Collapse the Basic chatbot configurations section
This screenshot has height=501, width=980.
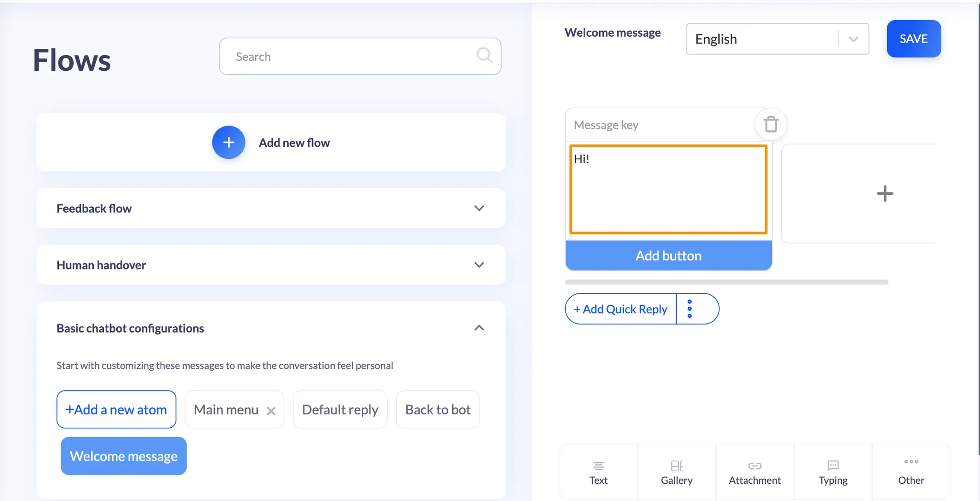[479, 328]
